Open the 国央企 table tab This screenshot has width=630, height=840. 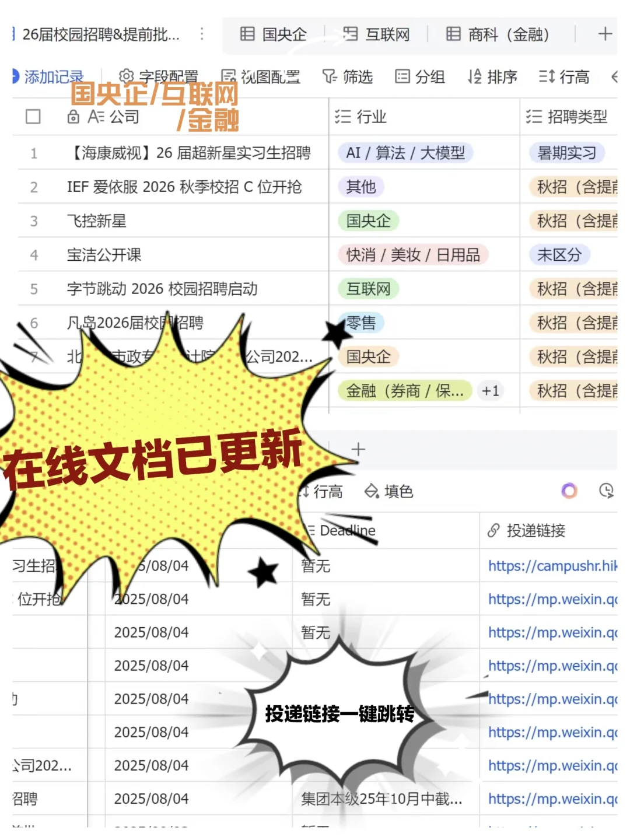point(274,34)
